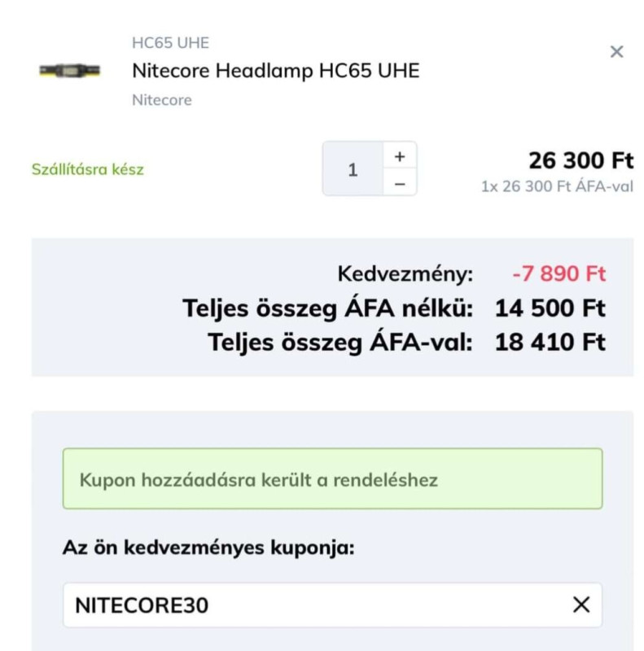
Task: Click the Nitecore brand name link
Action: [162, 100]
